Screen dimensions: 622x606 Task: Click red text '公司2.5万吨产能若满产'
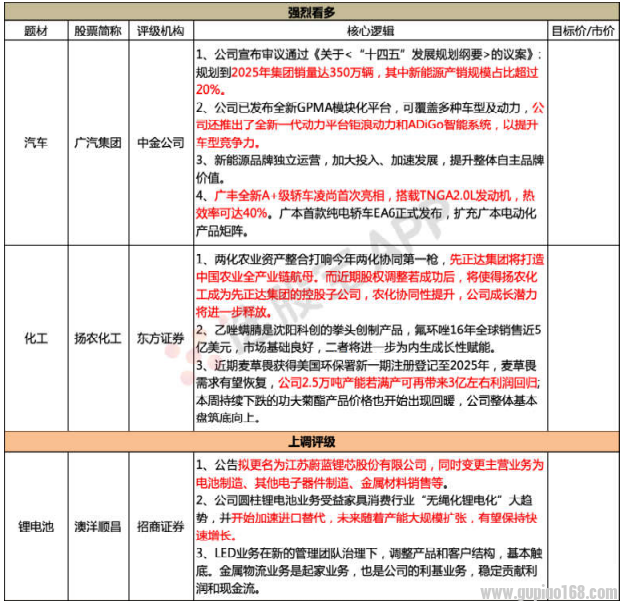click(x=343, y=383)
